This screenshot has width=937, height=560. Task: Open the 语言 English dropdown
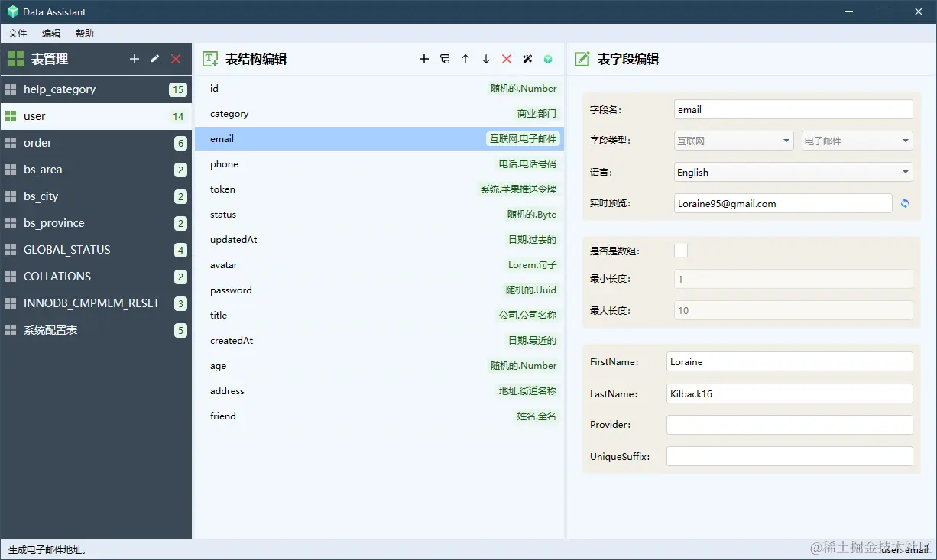[x=793, y=172]
